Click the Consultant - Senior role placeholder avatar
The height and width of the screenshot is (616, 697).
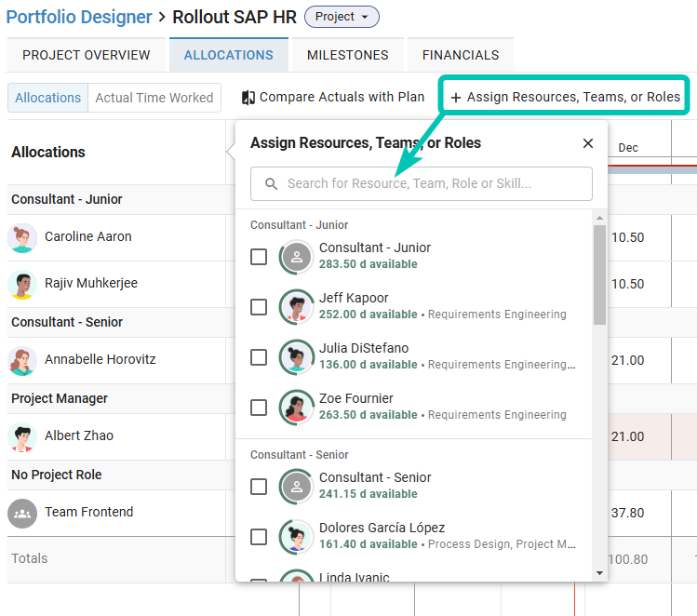click(297, 487)
